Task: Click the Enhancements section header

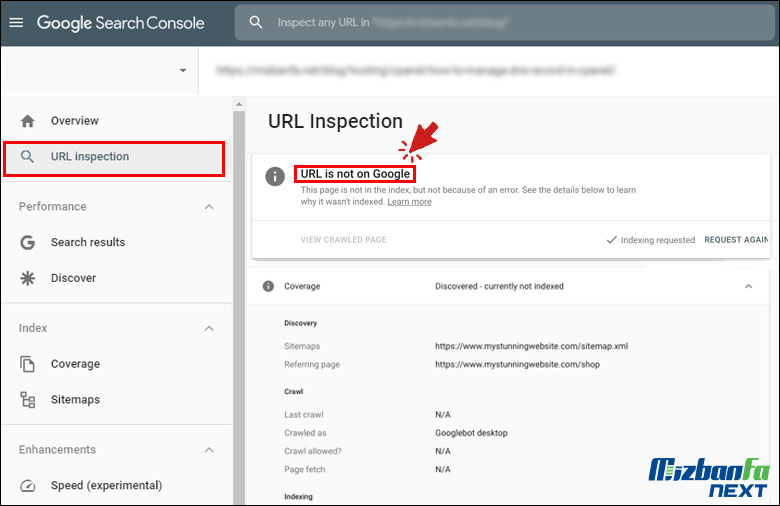Action: (57, 449)
